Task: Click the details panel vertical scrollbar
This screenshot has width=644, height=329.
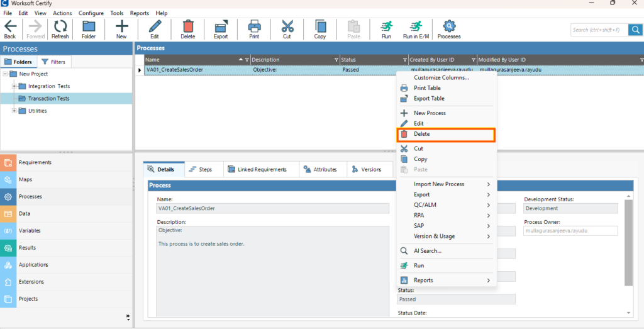Action: [628, 242]
